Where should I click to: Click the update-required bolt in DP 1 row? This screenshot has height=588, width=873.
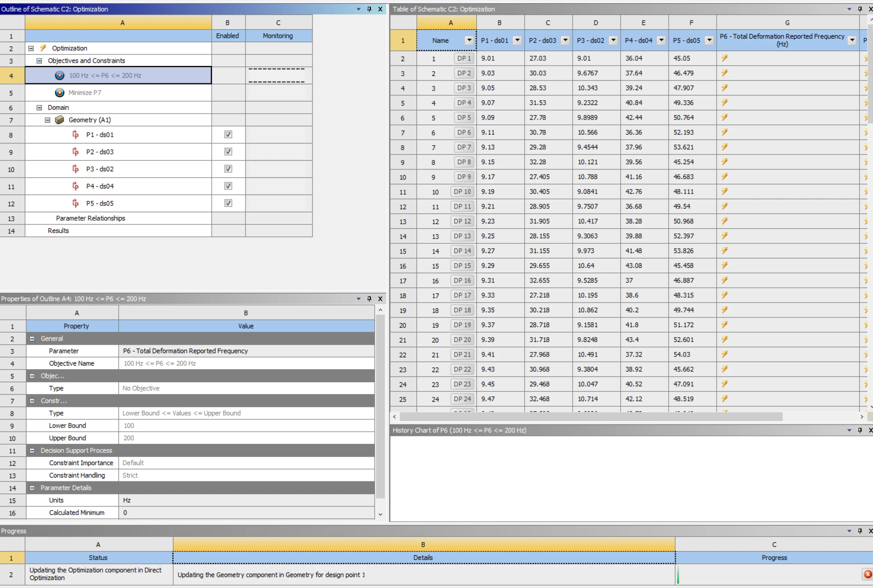[724, 58]
